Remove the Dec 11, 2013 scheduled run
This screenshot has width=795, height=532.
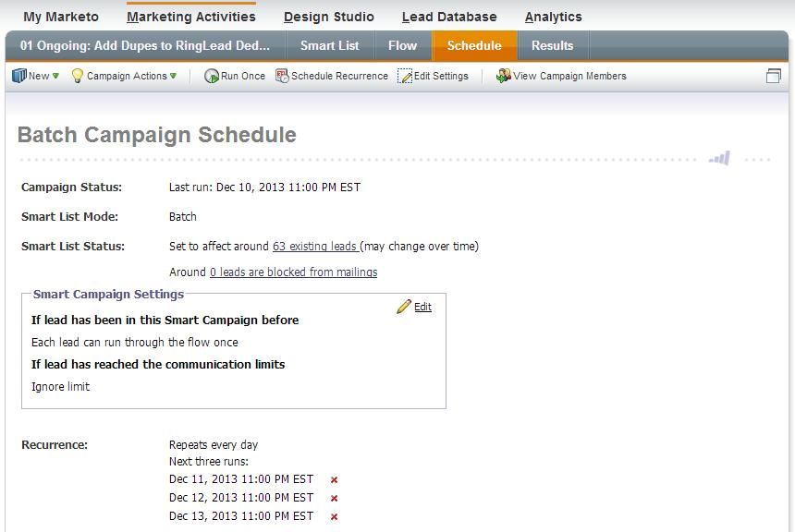click(334, 480)
